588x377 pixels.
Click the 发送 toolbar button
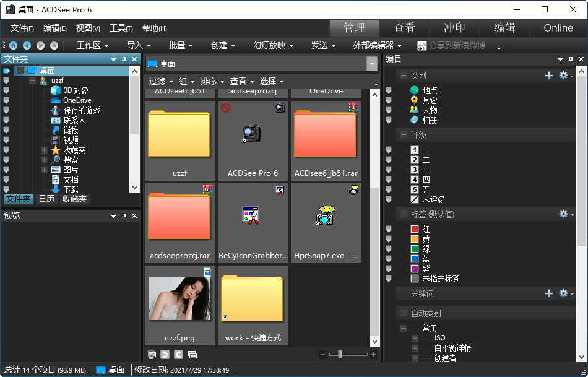coord(323,45)
